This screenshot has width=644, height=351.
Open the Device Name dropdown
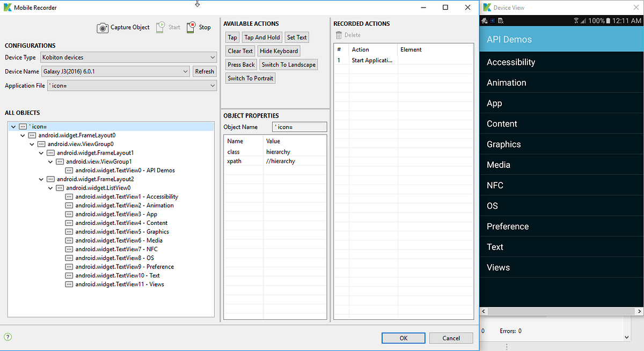(x=186, y=71)
